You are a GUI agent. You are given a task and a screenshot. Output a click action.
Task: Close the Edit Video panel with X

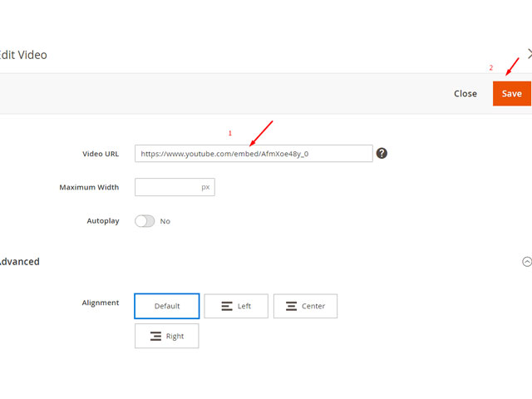(530, 53)
